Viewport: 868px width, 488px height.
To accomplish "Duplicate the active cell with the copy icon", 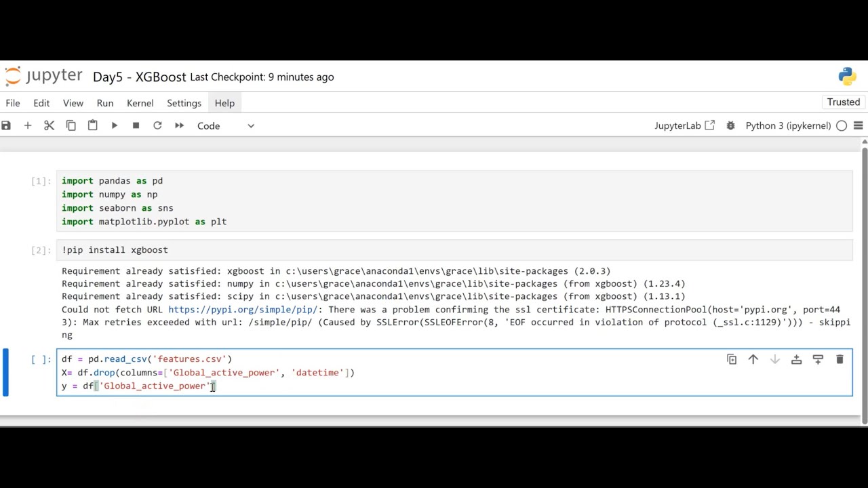I will click(x=732, y=359).
